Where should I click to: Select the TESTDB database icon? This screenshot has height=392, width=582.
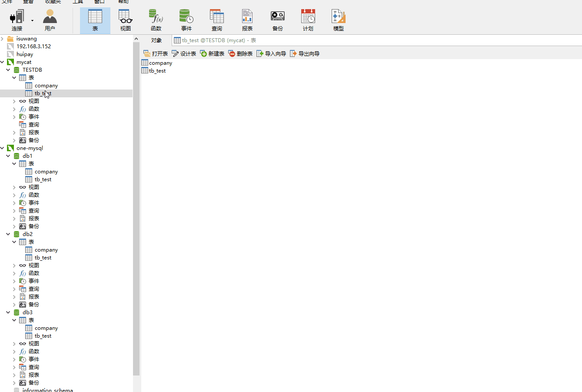(17, 70)
